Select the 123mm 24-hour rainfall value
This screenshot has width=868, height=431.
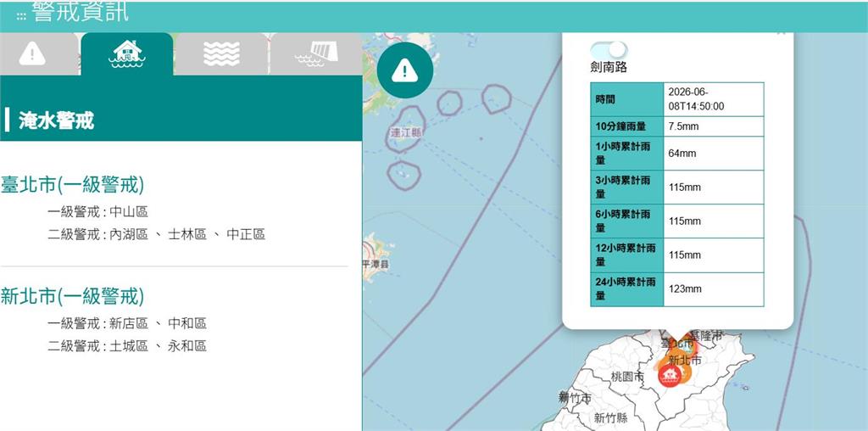714,289
